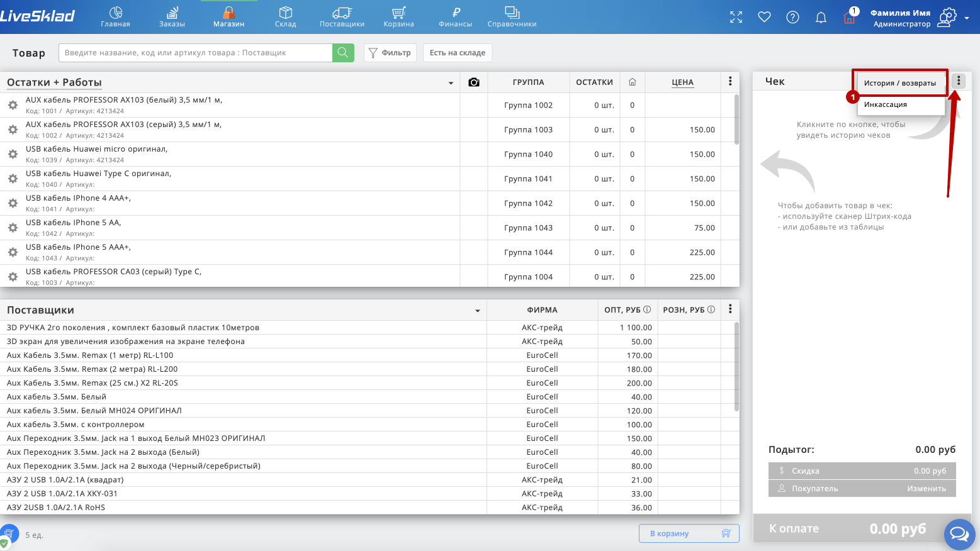Click the Скидка discount row
980x551 pixels.
[x=862, y=470]
